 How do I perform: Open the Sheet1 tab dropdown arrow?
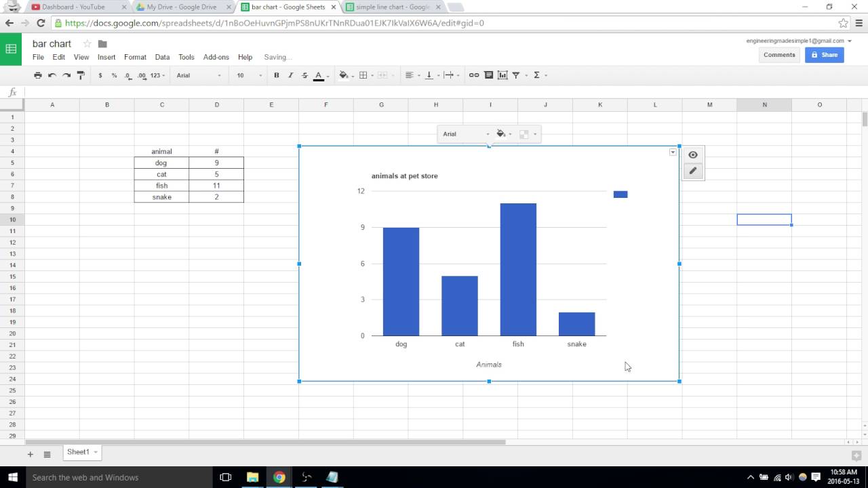(96, 452)
